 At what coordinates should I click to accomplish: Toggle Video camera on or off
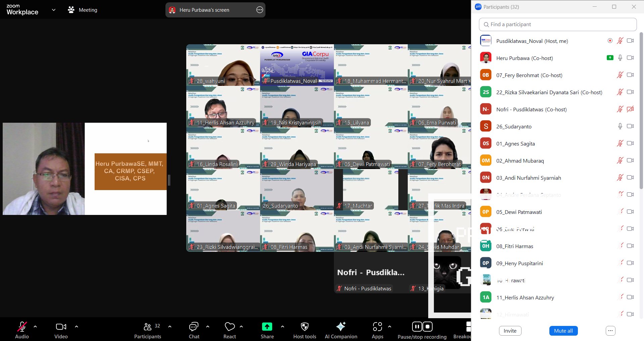[x=61, y=327]
